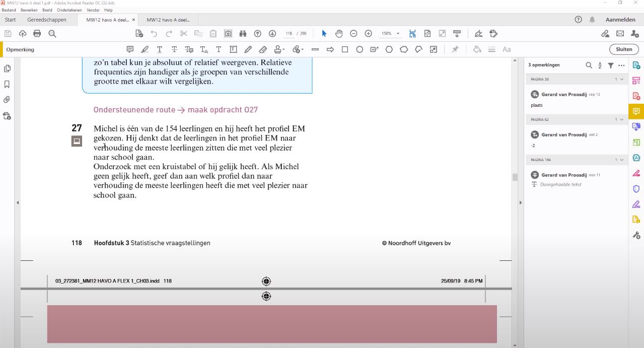This screenshot has width=644, height=348.
Task: Zoom in with plus button
Action: (368, 34)
